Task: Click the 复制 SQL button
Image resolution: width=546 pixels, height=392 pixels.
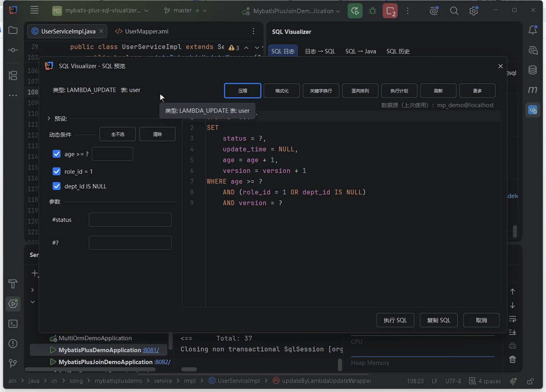Action: 439,320
